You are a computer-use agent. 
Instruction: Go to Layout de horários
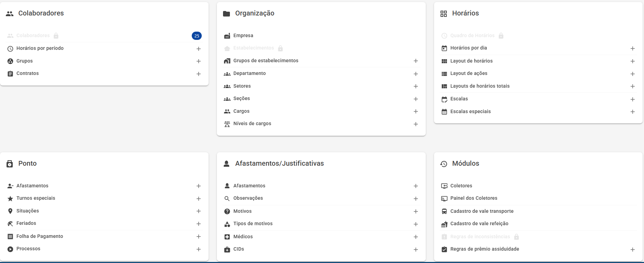pyautogui.click(x=471, y=61)
